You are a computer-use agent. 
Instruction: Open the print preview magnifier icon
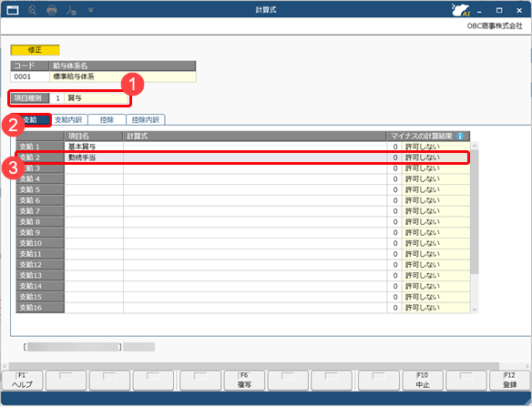32,10
